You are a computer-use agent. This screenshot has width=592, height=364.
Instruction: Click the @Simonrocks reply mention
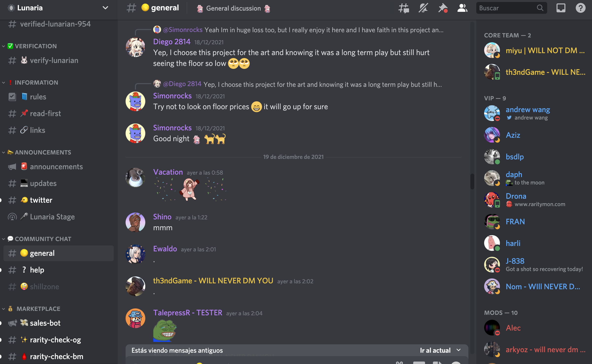pos(183,30)
